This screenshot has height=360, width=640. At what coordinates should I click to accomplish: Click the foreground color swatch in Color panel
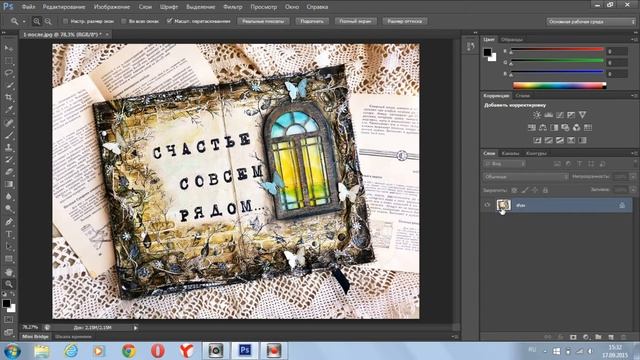tap(487, 52)
